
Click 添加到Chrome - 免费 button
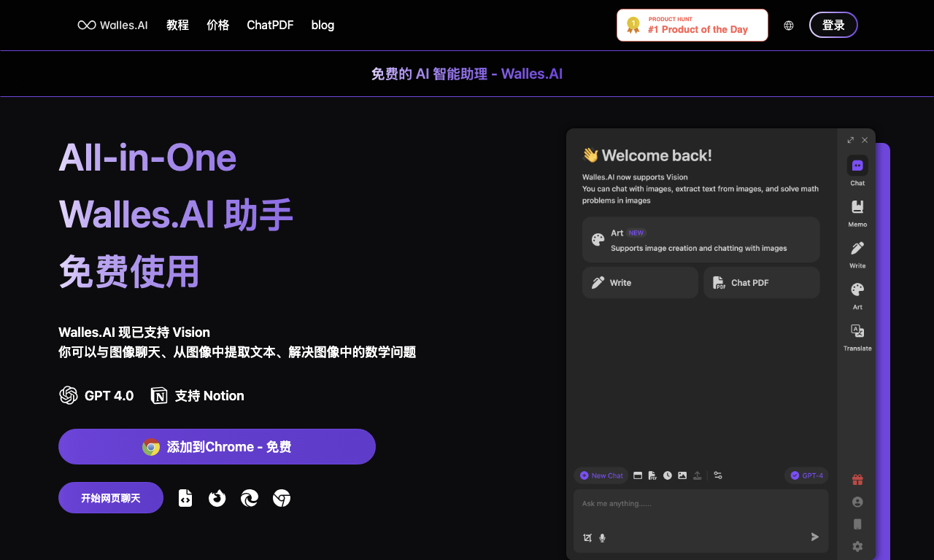pos(217,446)
